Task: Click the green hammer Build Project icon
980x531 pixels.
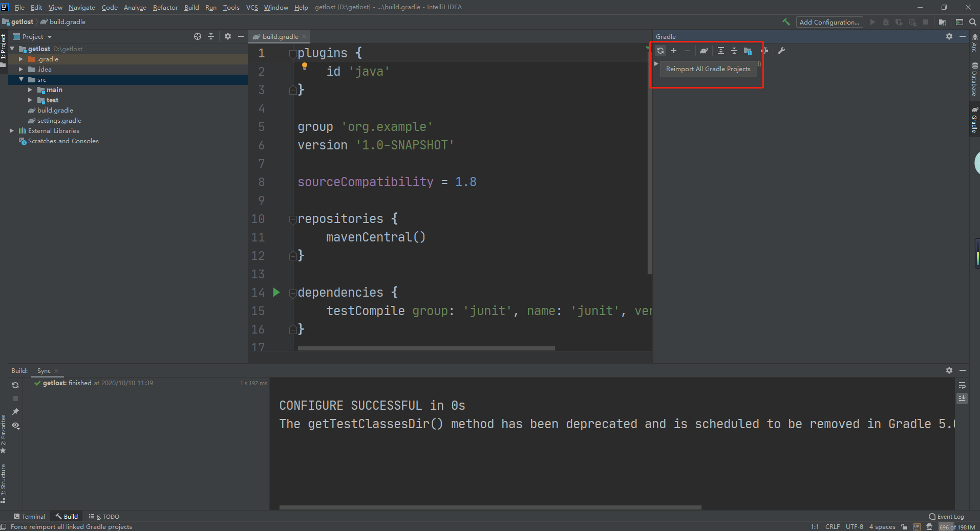Action: tap(786, 22)
